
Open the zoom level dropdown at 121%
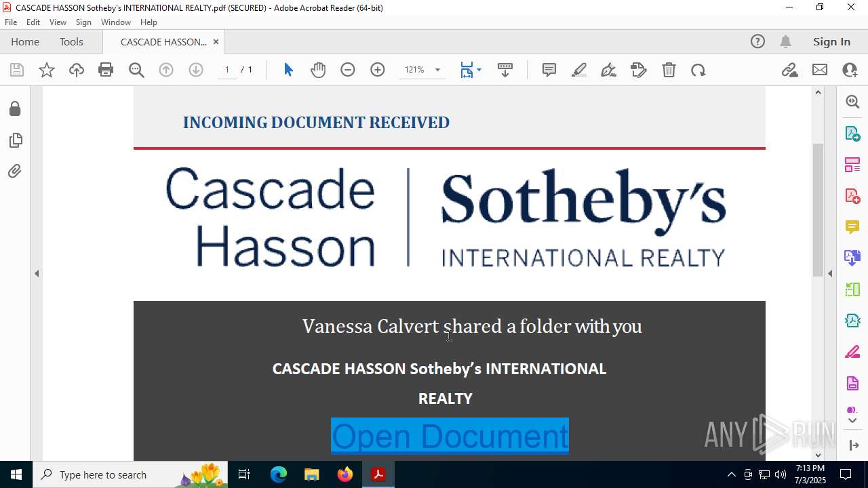[x=437, y=70]
